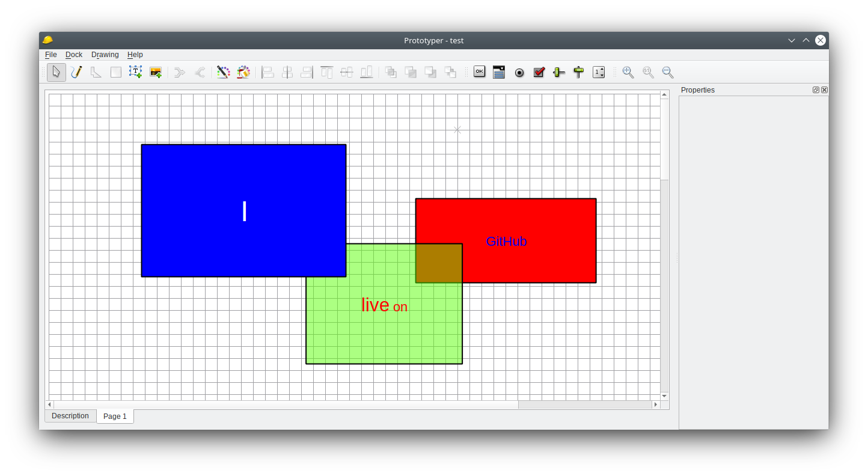Open the Dock menu
The height and width of the screenshot is (476, 868).
click(74, 55)
